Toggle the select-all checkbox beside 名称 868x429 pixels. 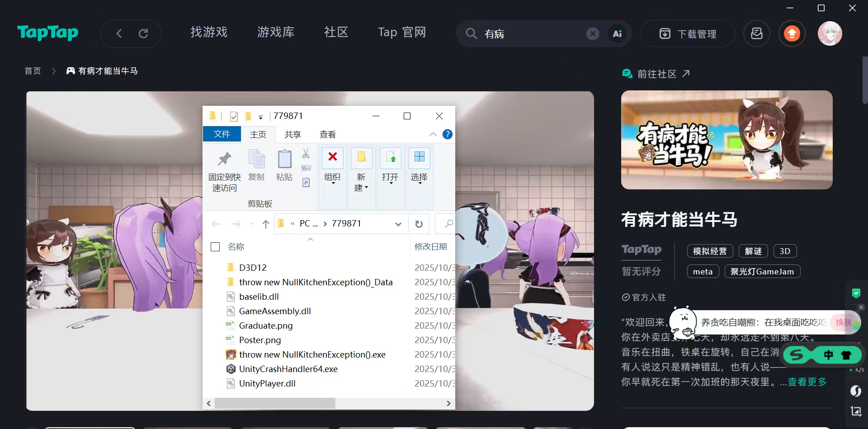(215, 247)
